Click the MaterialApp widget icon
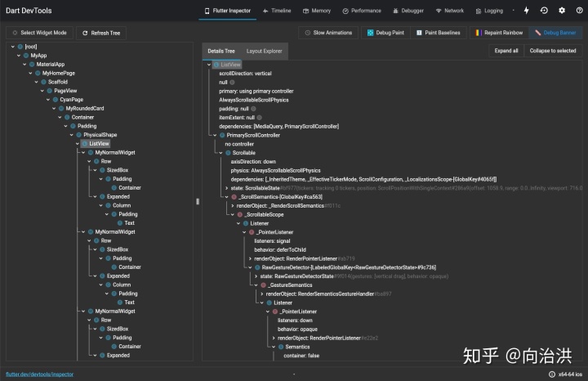The image size is (588, 381). pyautogui.click(x=32, y=65)
